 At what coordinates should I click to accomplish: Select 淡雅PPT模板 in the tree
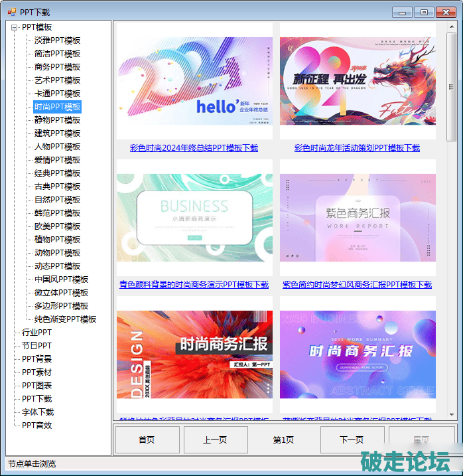pyautogui.click(x=57, y=40)
